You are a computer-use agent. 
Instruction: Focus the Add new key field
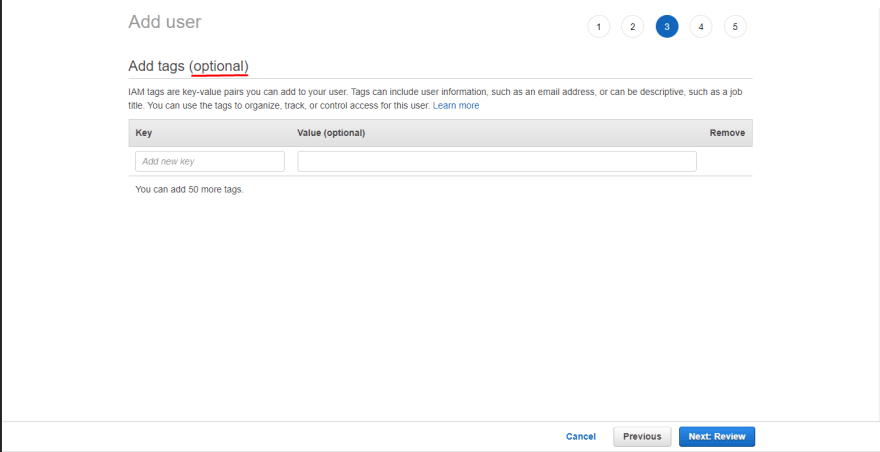tap(210, 161)
